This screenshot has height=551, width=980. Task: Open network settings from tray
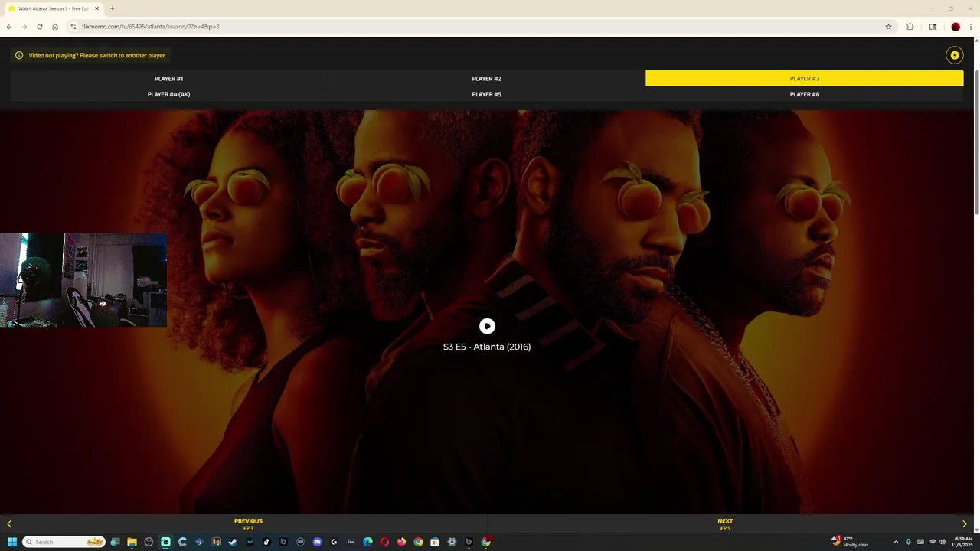point(933,542)
